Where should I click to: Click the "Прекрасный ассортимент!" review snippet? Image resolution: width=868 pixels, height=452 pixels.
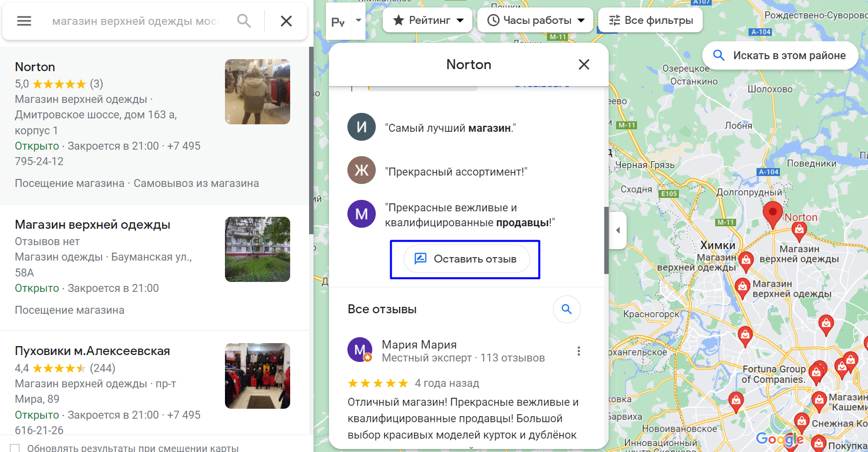pyautogui.click(x=456, y=172)
